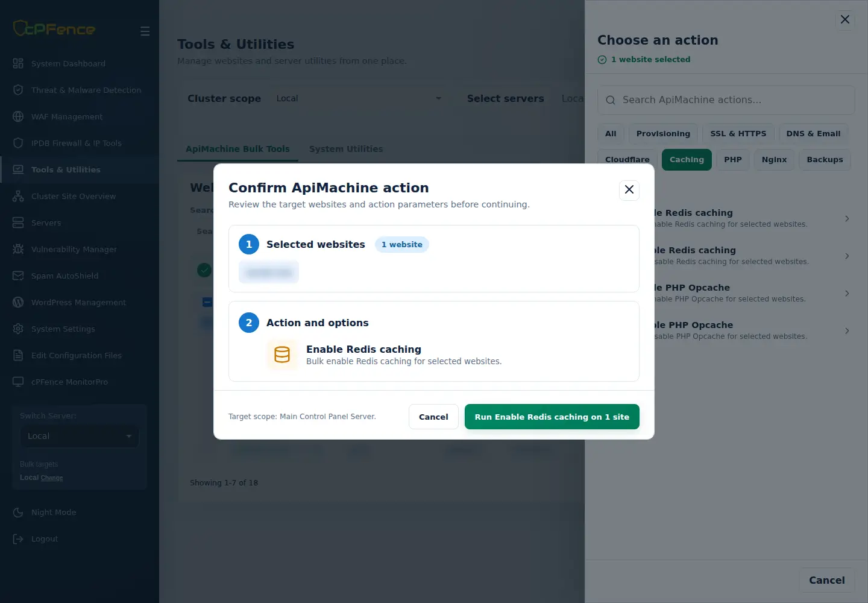Expand the Enable Redis caching action chevron
This screenshot has width=868, height=603.
(x=847, y=218)
